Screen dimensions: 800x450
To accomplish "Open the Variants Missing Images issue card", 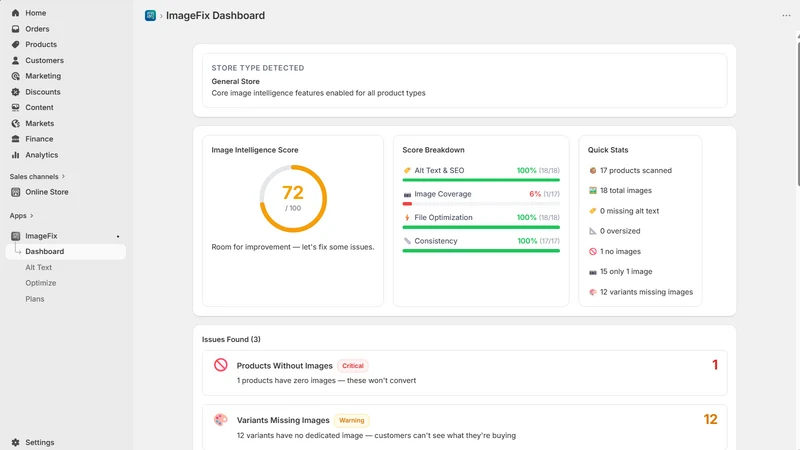I will click(x=465, y=428).
